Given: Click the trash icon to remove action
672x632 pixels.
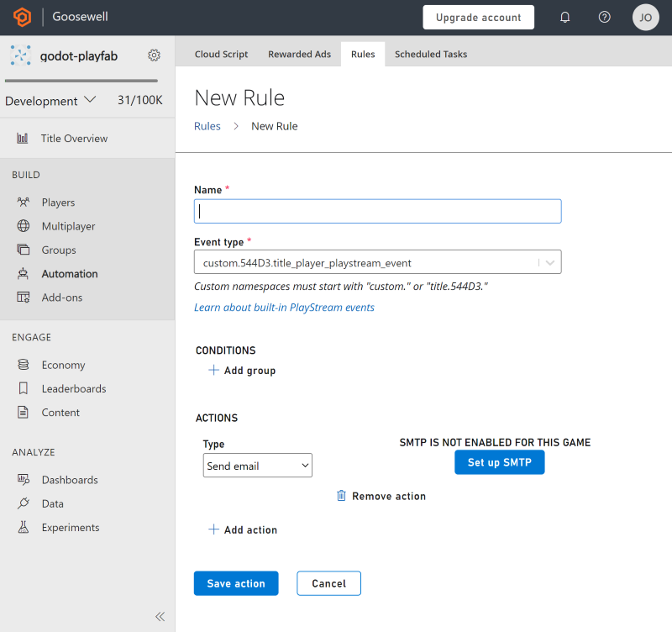Looking at the screenshot, I should pyautogui.click(x=341, y=496).
